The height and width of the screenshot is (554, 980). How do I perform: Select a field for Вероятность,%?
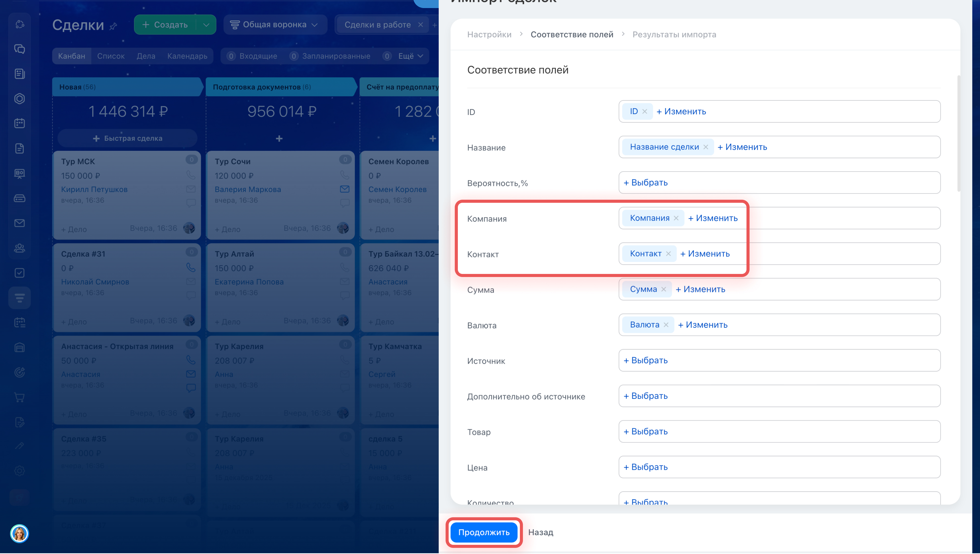click(x=645, y=183)
